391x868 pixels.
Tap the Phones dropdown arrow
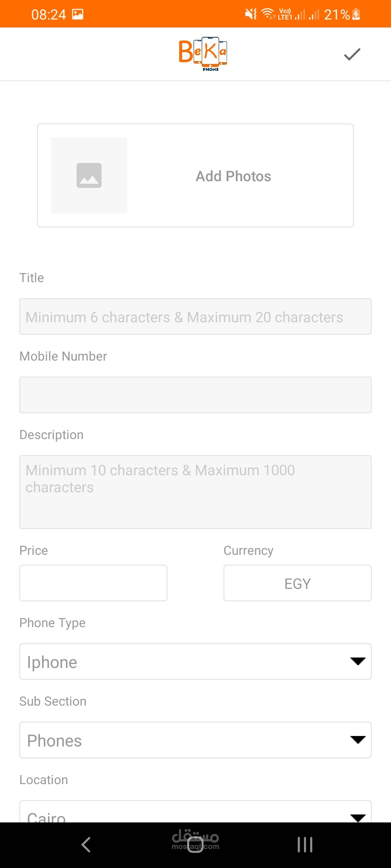click(358, 740)
